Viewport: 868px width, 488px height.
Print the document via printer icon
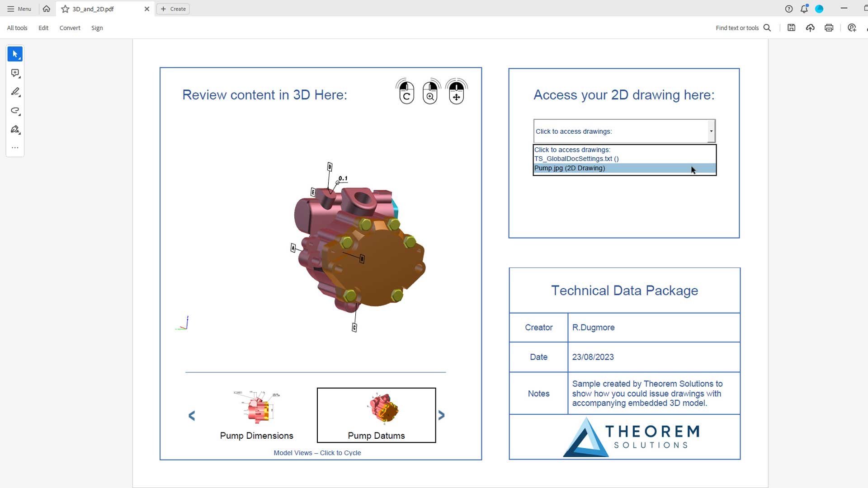click(x=829, y=28)
